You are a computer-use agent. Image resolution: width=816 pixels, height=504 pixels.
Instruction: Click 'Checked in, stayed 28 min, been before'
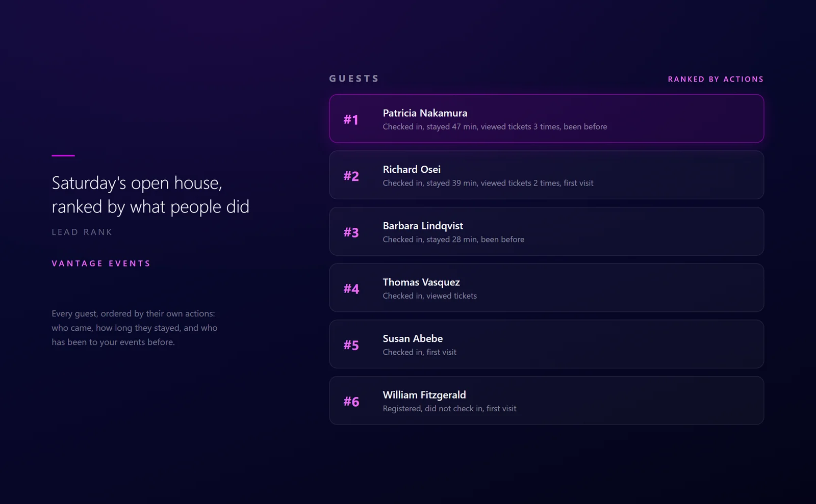coord(453,240)
